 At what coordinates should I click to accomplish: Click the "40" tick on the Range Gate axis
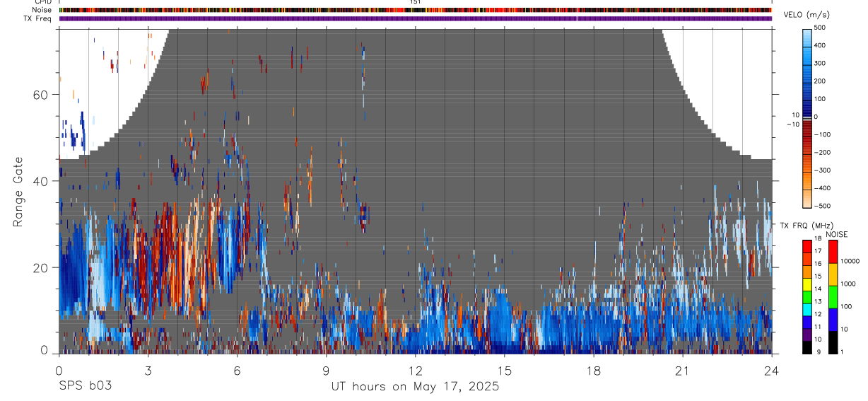[x=42, y=181]
